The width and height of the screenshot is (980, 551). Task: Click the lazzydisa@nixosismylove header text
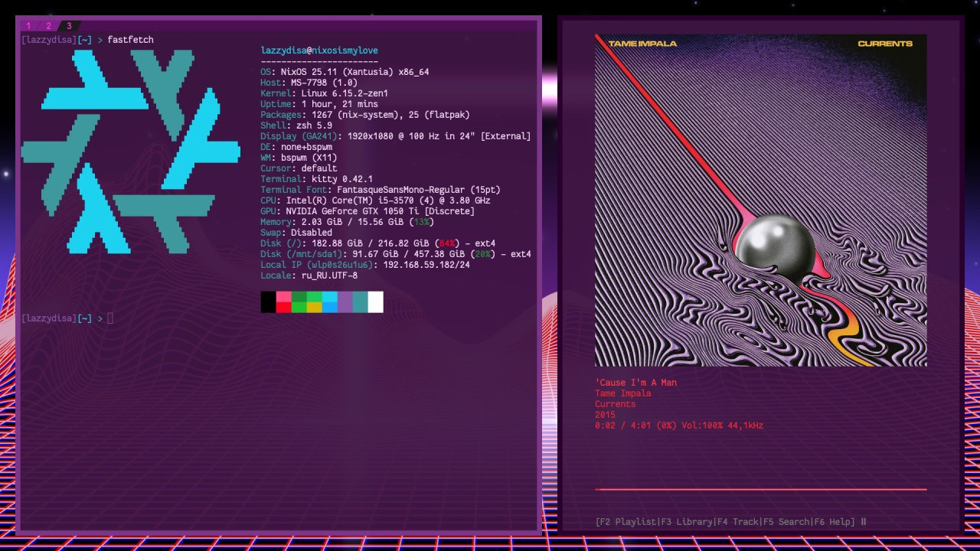click(319, 51)
